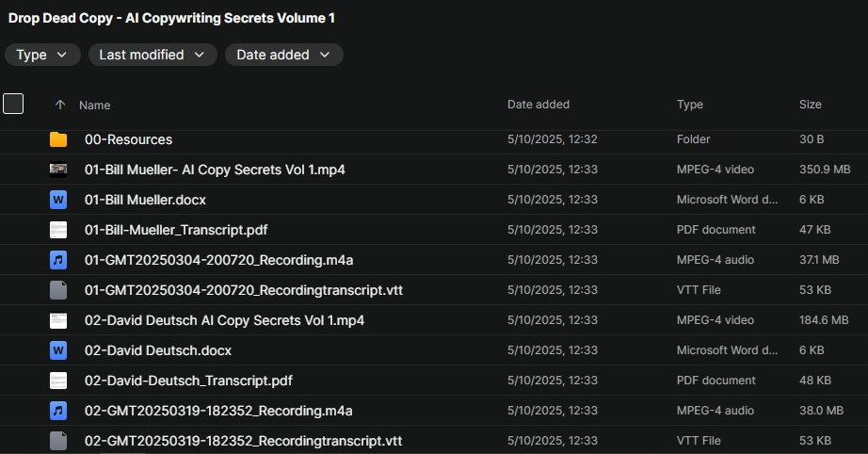Toggle the sort direction arrow next to Name
868x454 pixels.
60,105
